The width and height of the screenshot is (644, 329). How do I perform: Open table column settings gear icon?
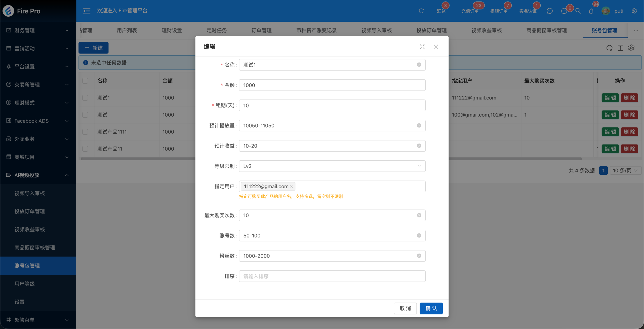[x=631, y=48]
